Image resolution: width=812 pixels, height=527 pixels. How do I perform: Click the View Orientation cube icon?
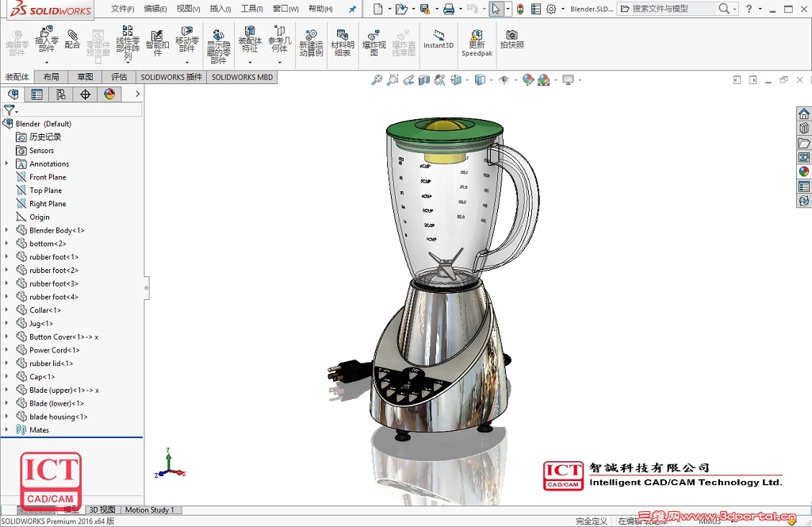(456, 80)
